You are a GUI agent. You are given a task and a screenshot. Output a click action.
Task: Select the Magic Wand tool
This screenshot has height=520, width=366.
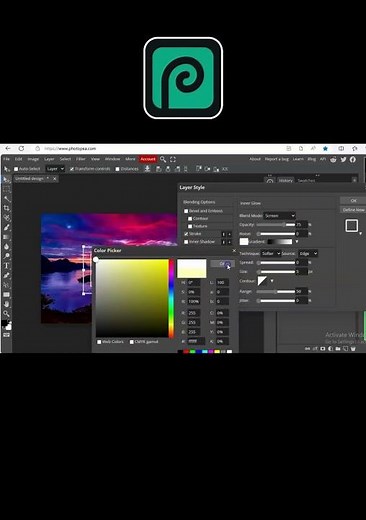click(6, 199)
